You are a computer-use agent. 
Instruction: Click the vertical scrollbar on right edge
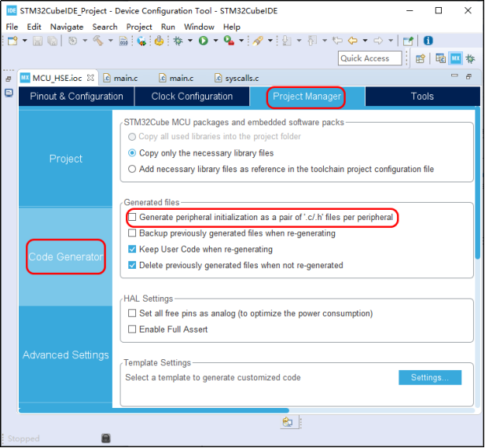point(478,183)
